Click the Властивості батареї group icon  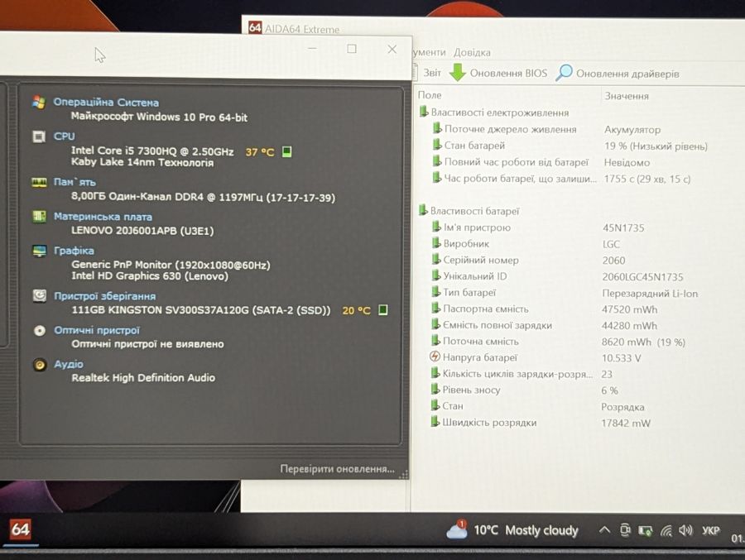click(x=423, y=210)
